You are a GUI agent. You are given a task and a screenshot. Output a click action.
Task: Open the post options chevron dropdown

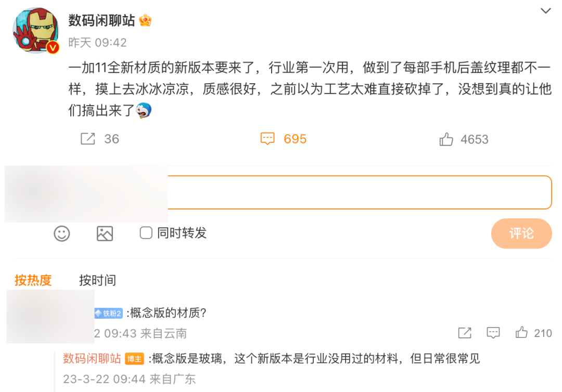tap(545, 11)
